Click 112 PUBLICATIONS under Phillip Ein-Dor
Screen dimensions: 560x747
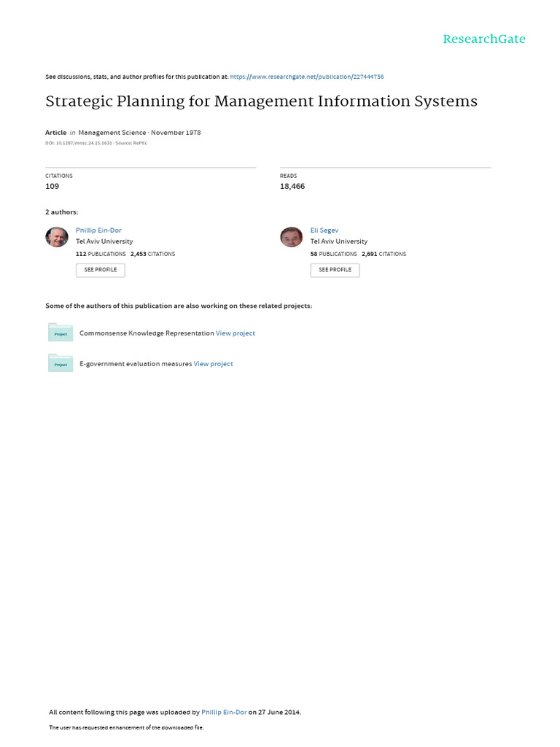pyautogui.click(x=101, y=254)
